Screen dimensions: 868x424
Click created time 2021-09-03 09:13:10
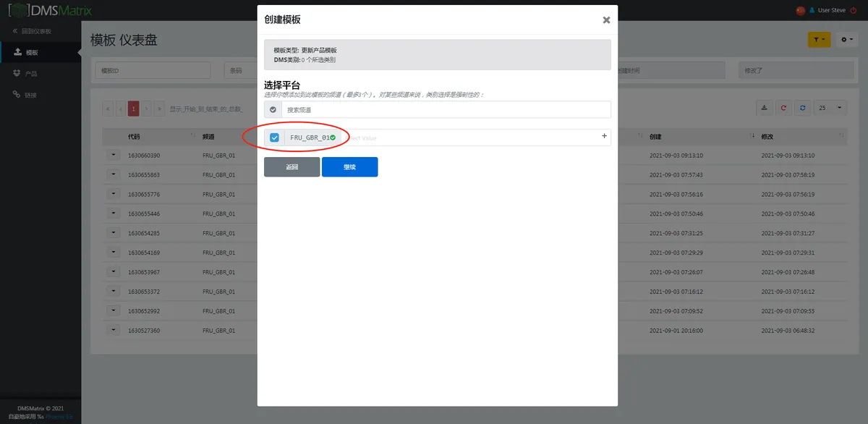(x=676, y=156)
